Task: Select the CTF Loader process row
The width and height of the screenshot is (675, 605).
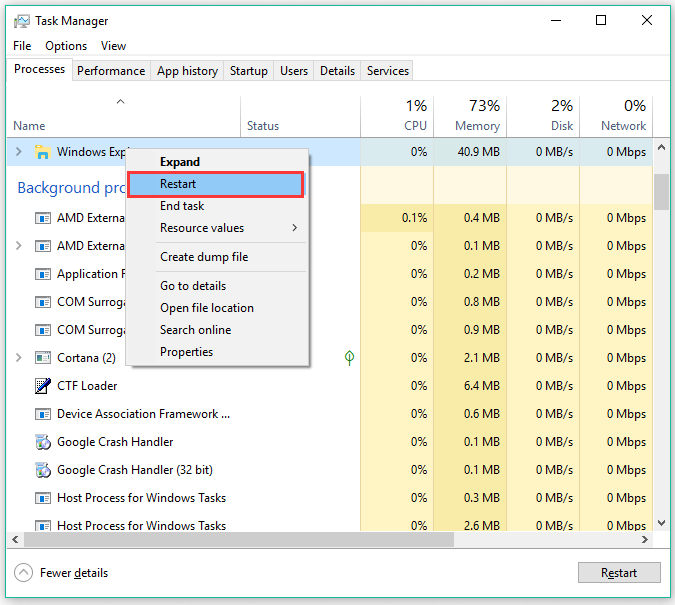Action: [x=330, y=386]
